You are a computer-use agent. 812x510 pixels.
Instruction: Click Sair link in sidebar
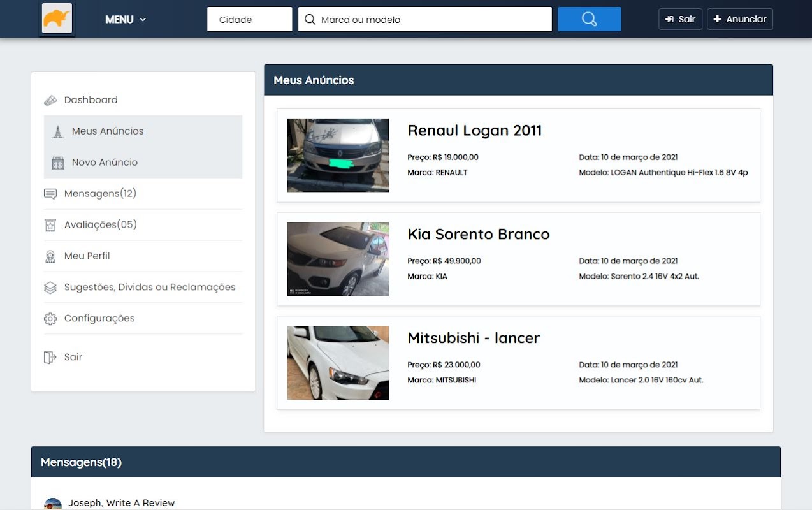[73, 357]
